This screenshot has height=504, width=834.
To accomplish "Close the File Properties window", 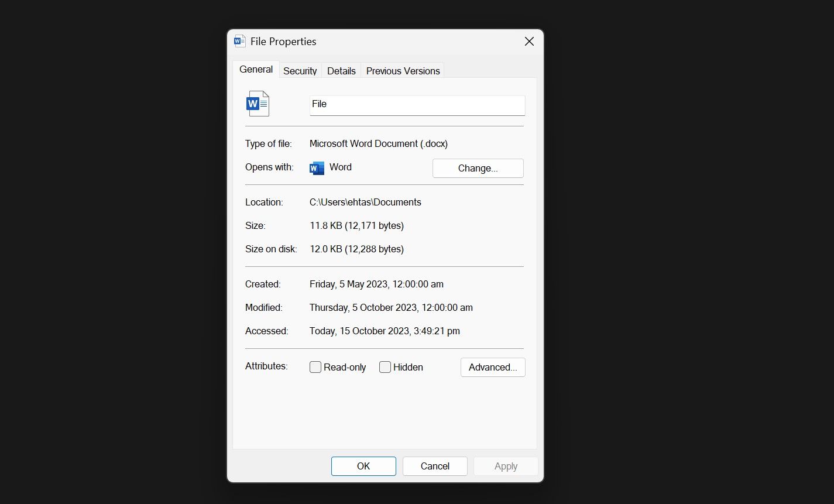I will 529,41.
